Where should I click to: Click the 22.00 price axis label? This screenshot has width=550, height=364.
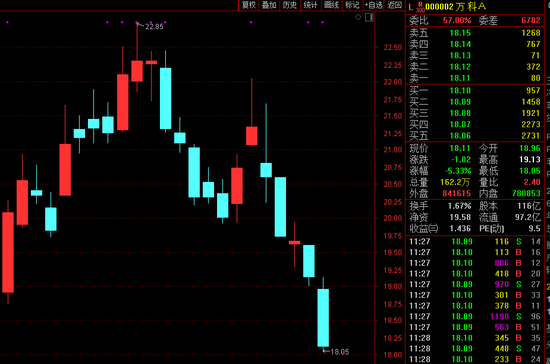pos(393,82)
